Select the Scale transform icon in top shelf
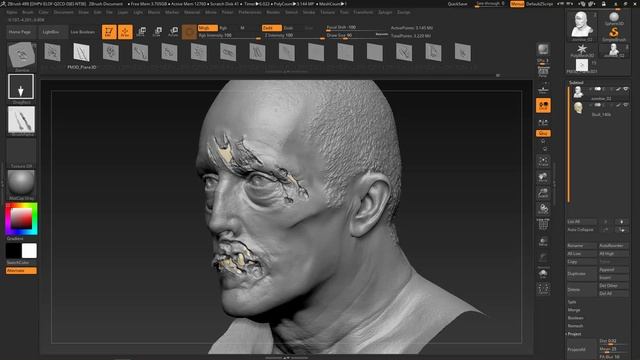 tap(157, 32)
